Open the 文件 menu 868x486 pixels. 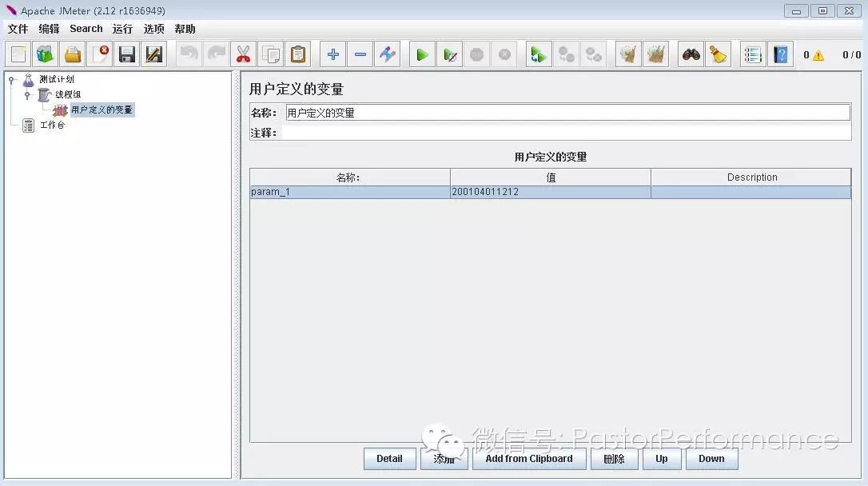[18, 29]
